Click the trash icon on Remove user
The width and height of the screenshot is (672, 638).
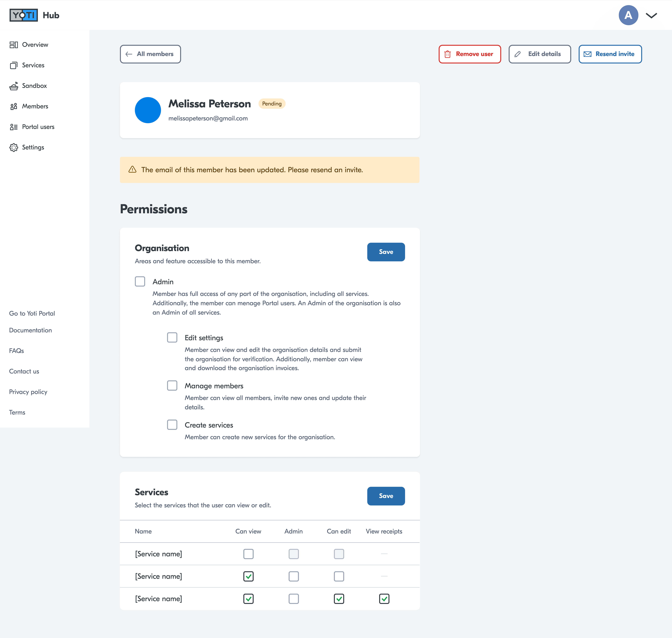point(448,54)
